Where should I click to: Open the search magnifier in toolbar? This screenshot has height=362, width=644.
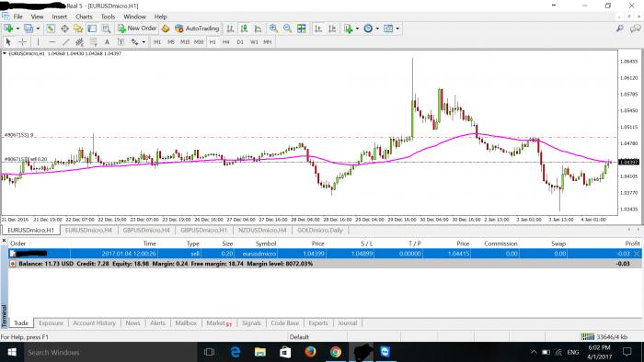(x=619, y=28)
